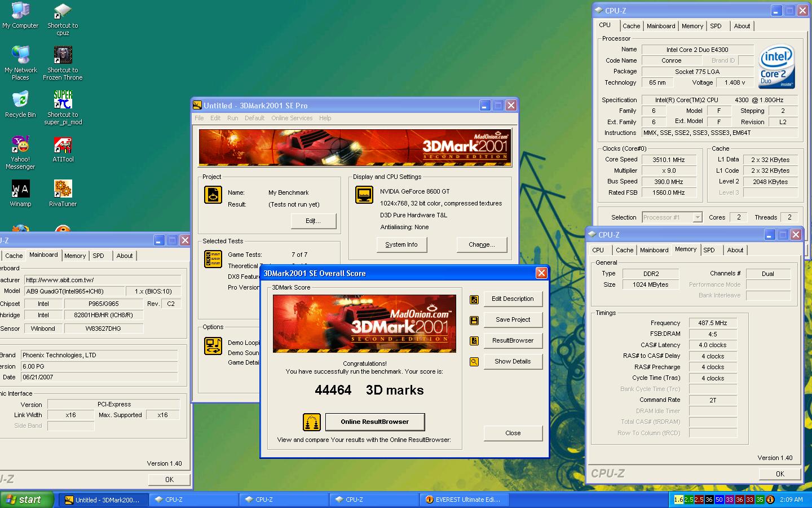The image size is (812, 508).
Task: Click Online ResultBrowser button
Action: (374, 422)
